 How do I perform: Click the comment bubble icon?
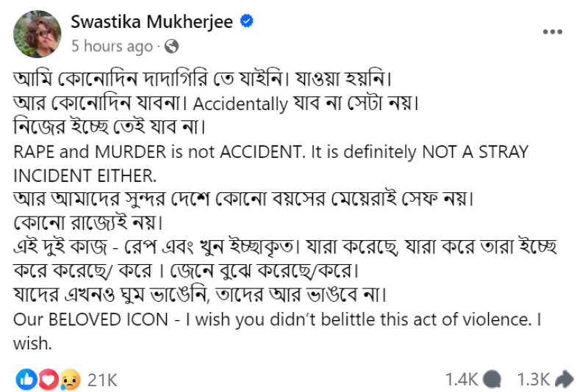coord(493,380)
